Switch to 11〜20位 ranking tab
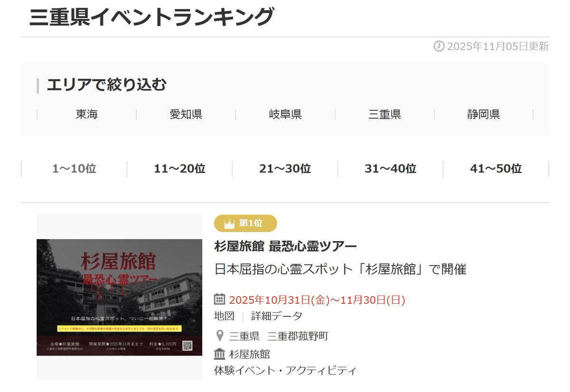 point(180,168)
